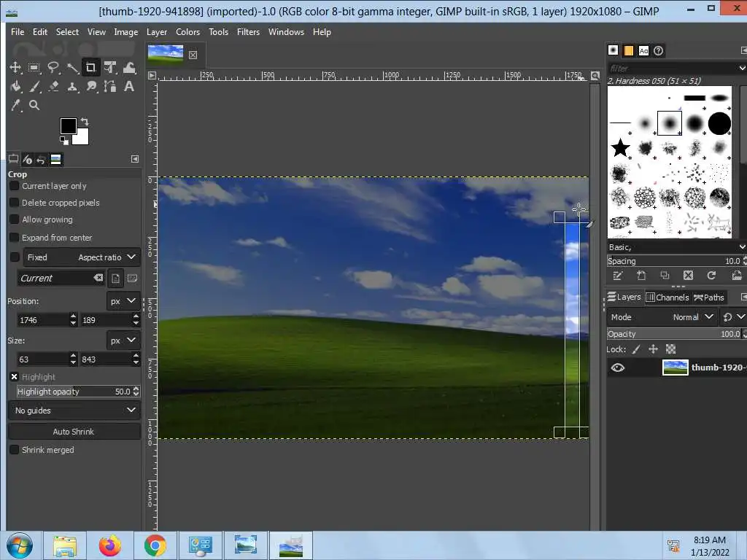This screenshot has height=560, width=747.
Task: Click the foreground color swatch
Action: pyautogui.click(x=68, y=126)
